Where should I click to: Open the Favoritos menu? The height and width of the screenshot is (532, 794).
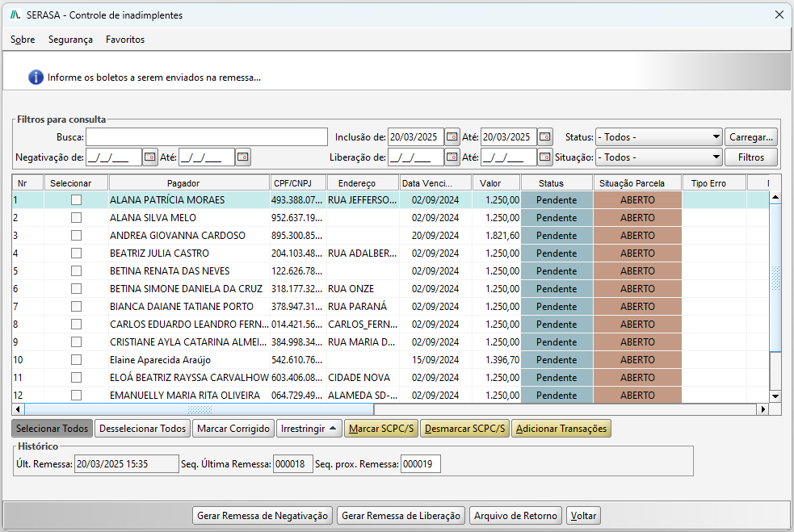125,40
